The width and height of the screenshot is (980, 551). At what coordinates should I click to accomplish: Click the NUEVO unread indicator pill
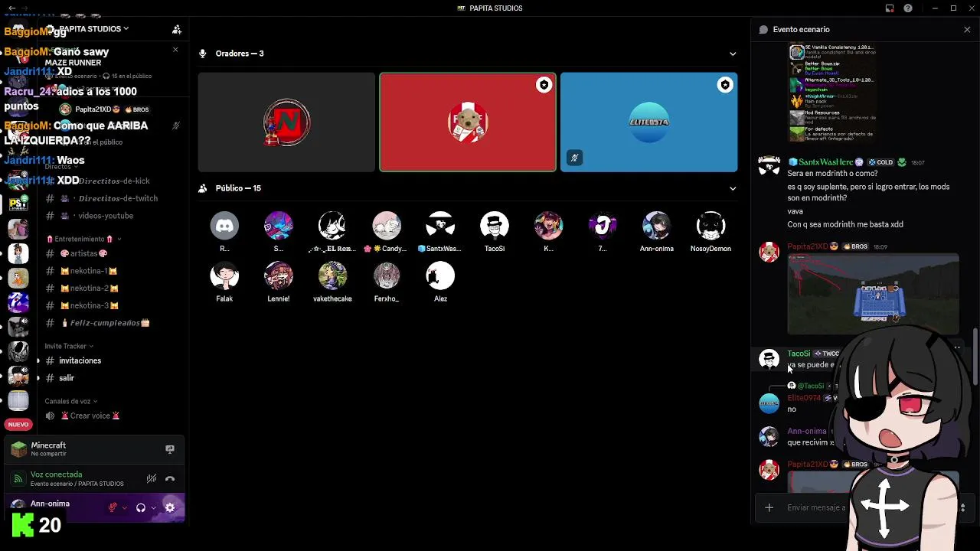pyautogui.click(x=18, y=424)
